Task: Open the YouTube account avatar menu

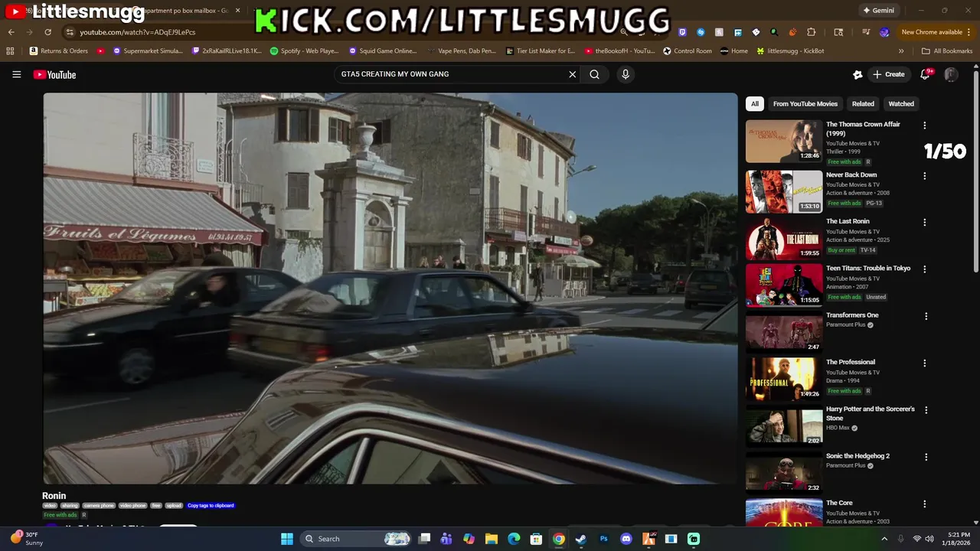Action: (951, 74)
